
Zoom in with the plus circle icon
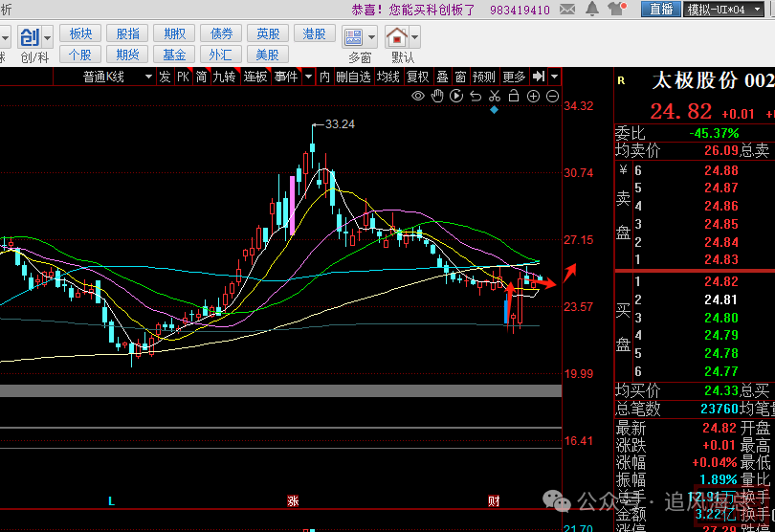pyautogui.click(x=533, y=96)
